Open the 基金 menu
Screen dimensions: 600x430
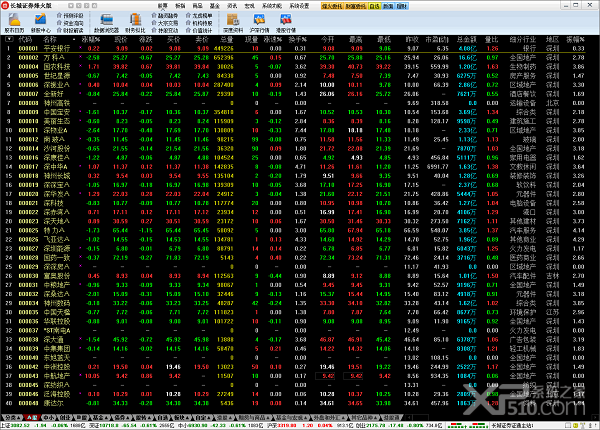(215, 6)
